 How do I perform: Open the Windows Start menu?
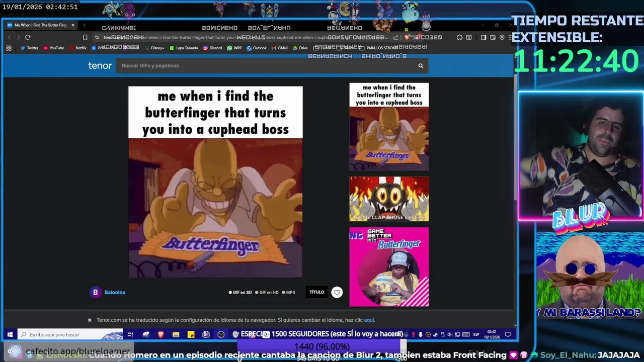pyautogui.click(x=10, y=334)
